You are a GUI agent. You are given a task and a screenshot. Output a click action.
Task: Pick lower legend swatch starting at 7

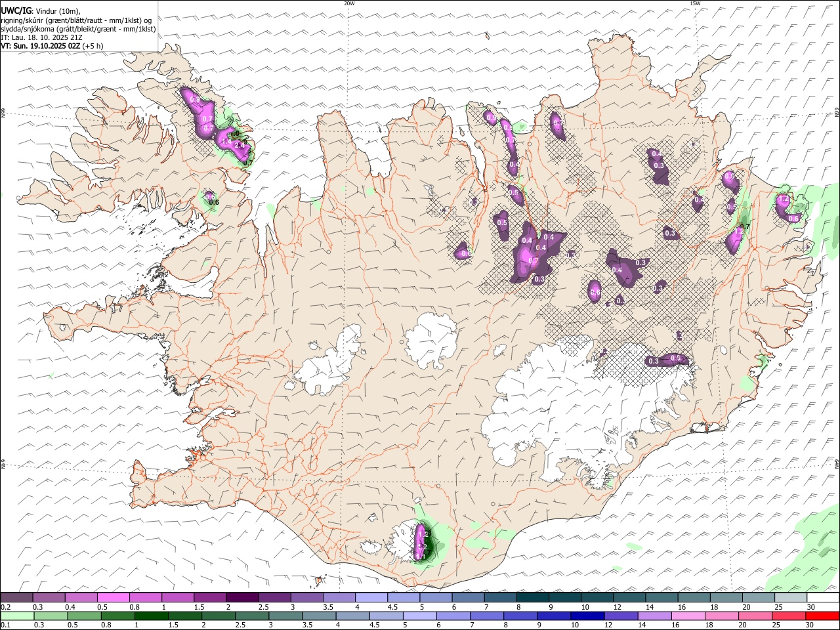487,616
